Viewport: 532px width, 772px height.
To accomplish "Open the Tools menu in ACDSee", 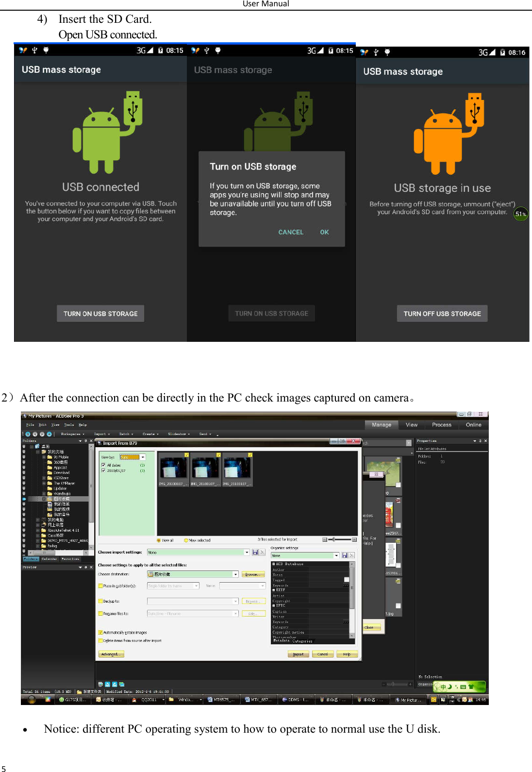I will coord(69,425).
